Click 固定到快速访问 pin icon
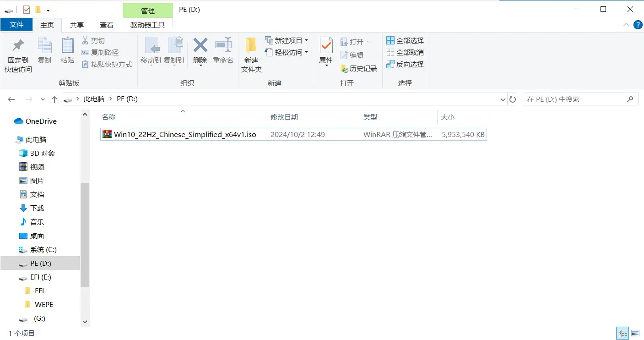644x340 pixels. coord(18,46)
